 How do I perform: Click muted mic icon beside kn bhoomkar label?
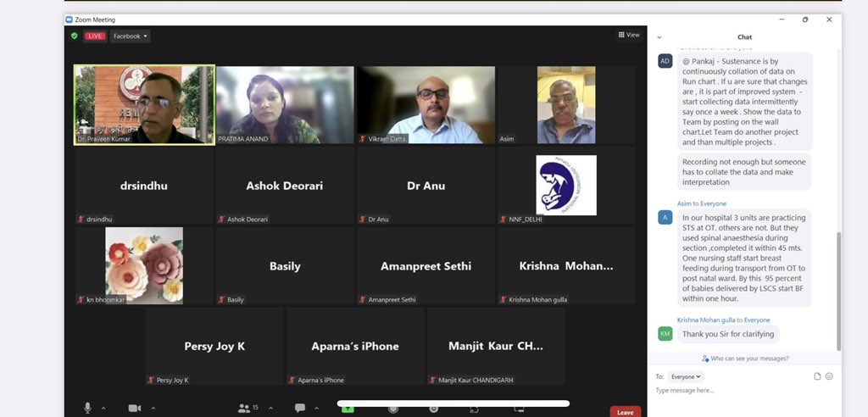(81, 299)
